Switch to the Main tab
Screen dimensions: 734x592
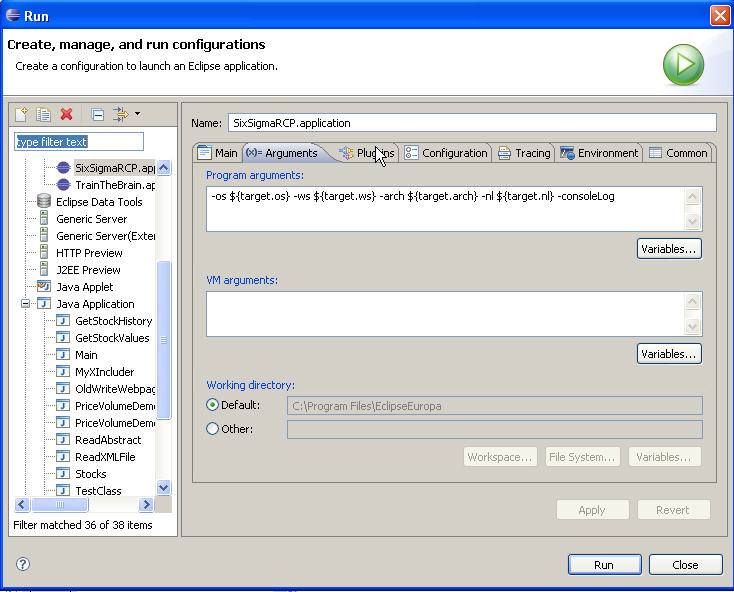[218, 153]
